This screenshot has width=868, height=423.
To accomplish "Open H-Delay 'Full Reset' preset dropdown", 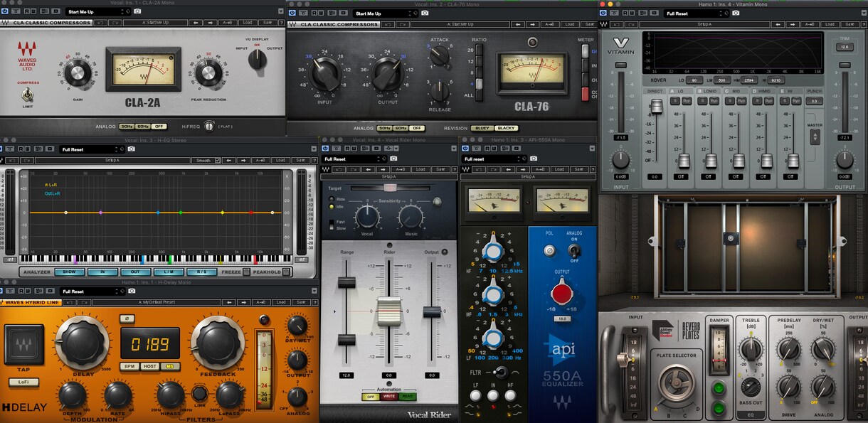I will point(92,291).
